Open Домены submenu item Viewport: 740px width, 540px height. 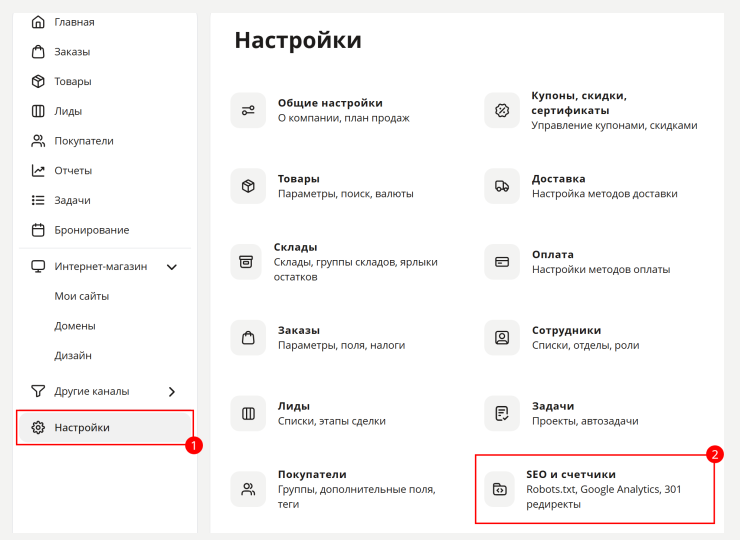point(75,326)
